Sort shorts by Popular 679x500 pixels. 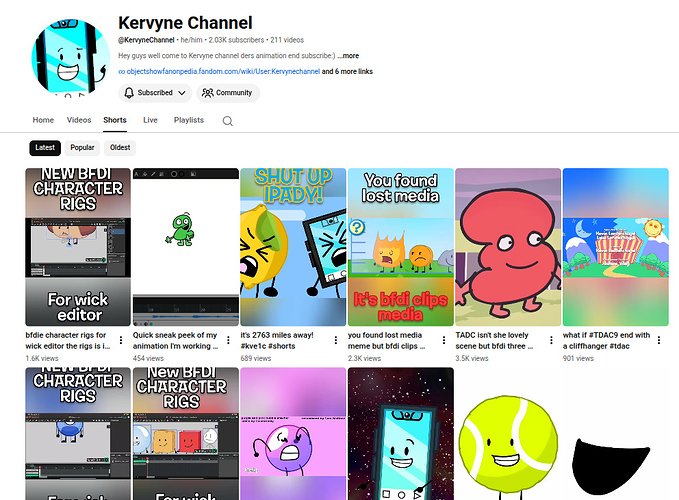pos(82,148)
